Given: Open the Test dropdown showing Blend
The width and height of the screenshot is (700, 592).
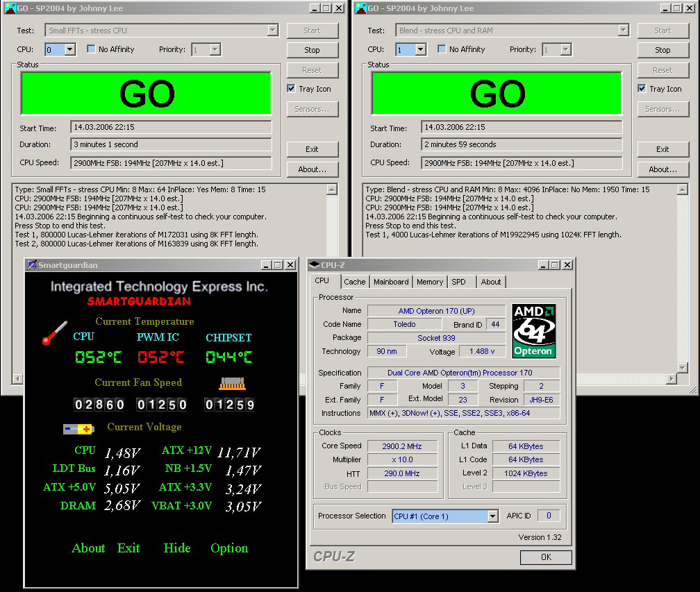Looking at the screenshot, I should pyautogui.click(x=623, y=31).
